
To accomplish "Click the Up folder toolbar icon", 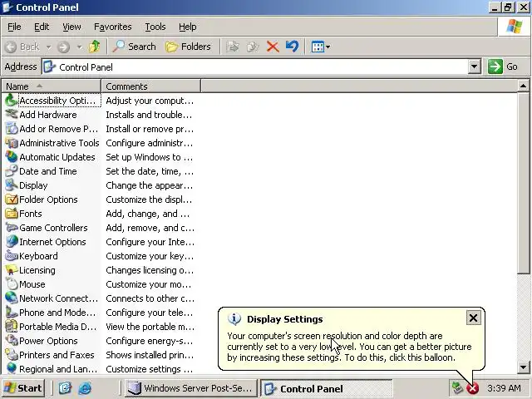I will [x=95, y=47].
